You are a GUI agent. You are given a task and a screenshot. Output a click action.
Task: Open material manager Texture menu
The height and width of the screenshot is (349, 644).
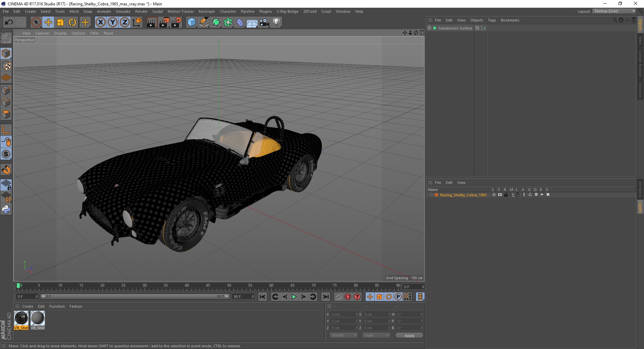75,306
